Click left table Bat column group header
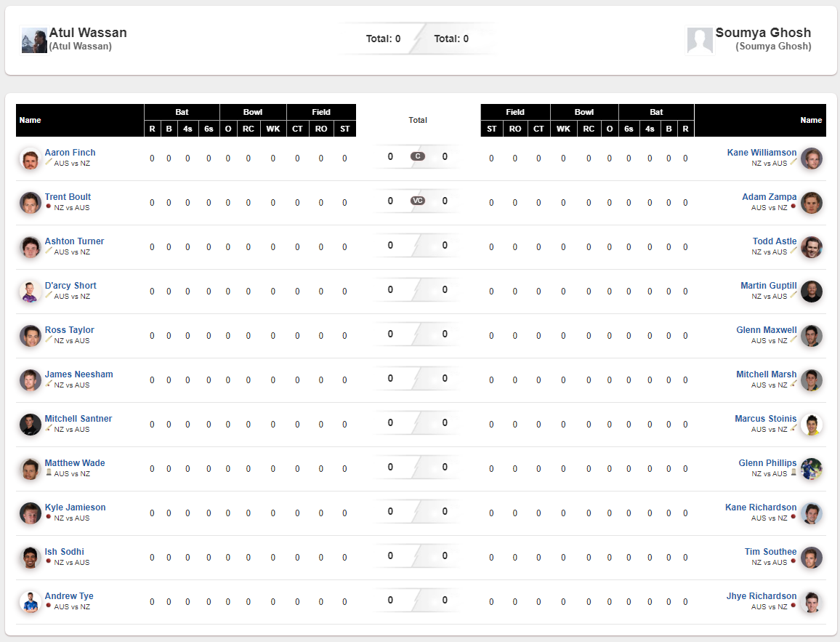The image size is (840, 642). pyautogui.click(x=182, y=112)
